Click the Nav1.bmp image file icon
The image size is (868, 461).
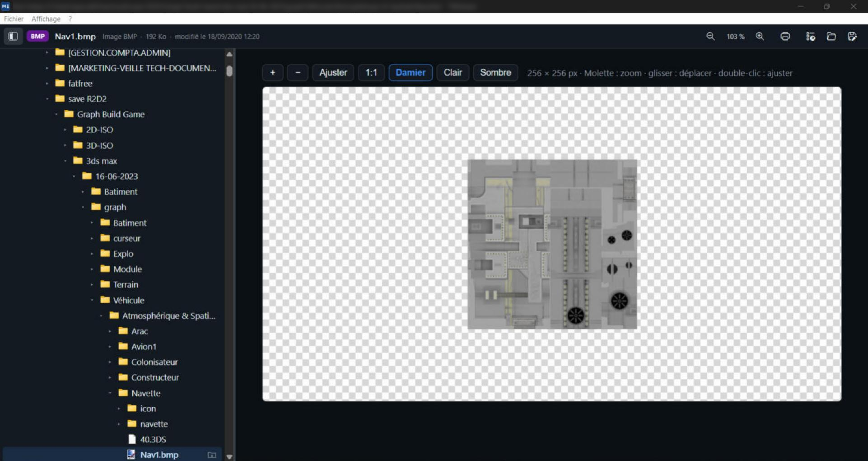click(131, 454)
